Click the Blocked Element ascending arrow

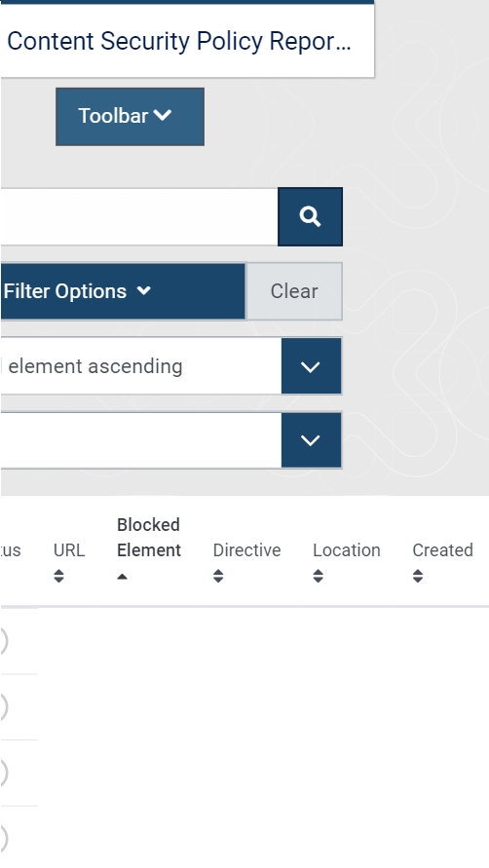(x=123, y=577)
